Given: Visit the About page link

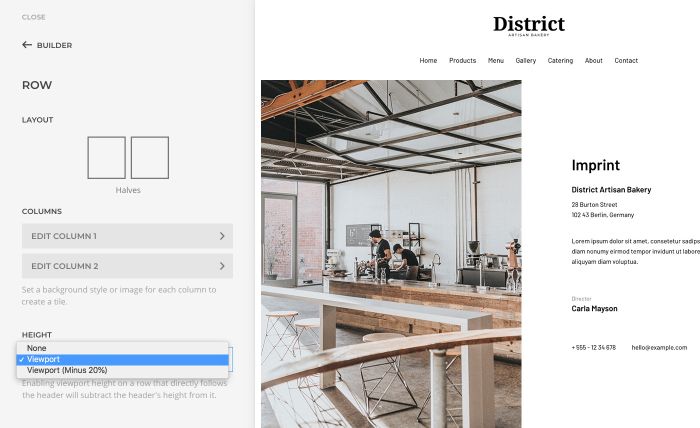Looking at the screenshot, I should [x=594, y=61].
